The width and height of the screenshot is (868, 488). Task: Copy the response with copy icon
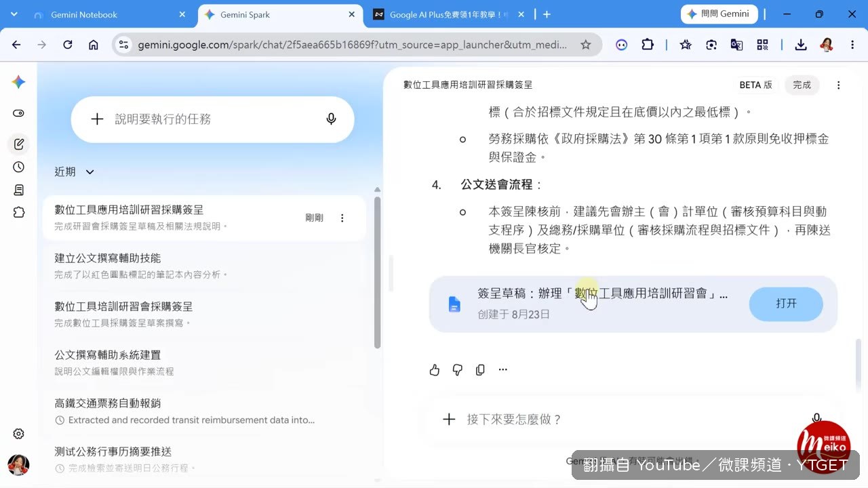pyautogui.click(x=480, y=370)
